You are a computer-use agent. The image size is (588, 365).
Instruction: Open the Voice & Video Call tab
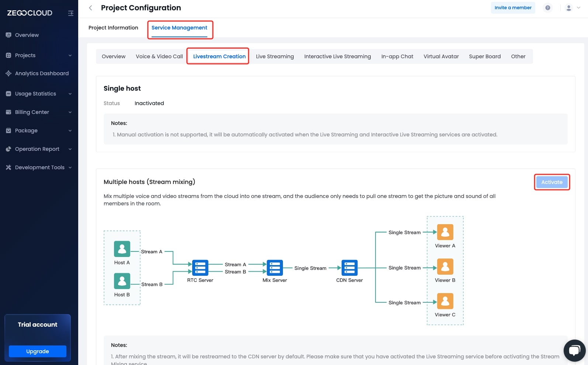click(159, 56)
